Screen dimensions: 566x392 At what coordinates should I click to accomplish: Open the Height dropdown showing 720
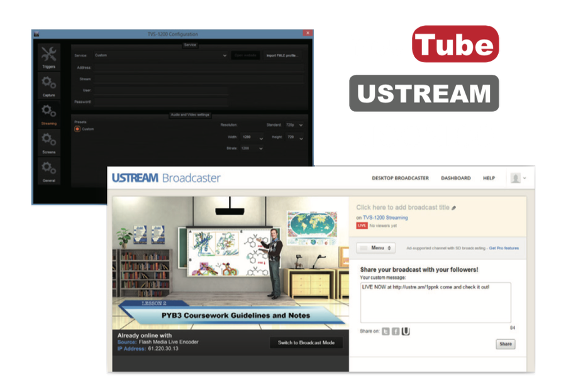point(295,137)
